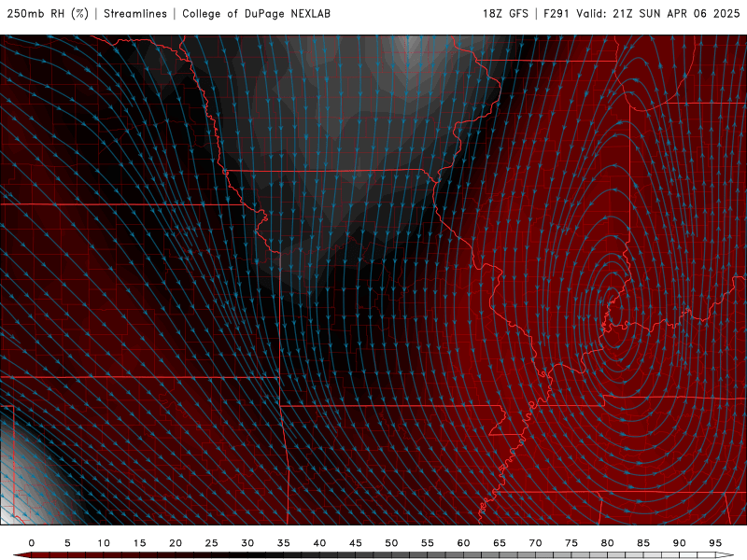Click colorbar label "45"
747x560 pixels.
click(356, 543)
